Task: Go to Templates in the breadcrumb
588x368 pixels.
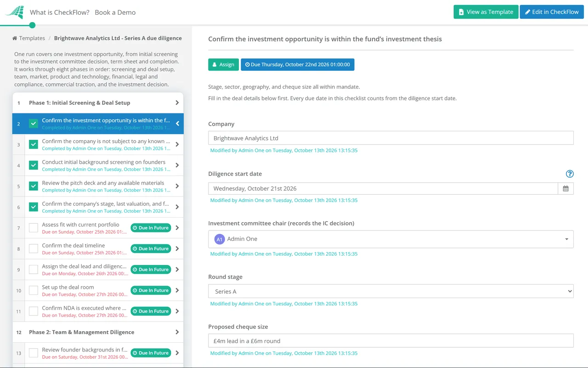Action: (x=32, y=38)
